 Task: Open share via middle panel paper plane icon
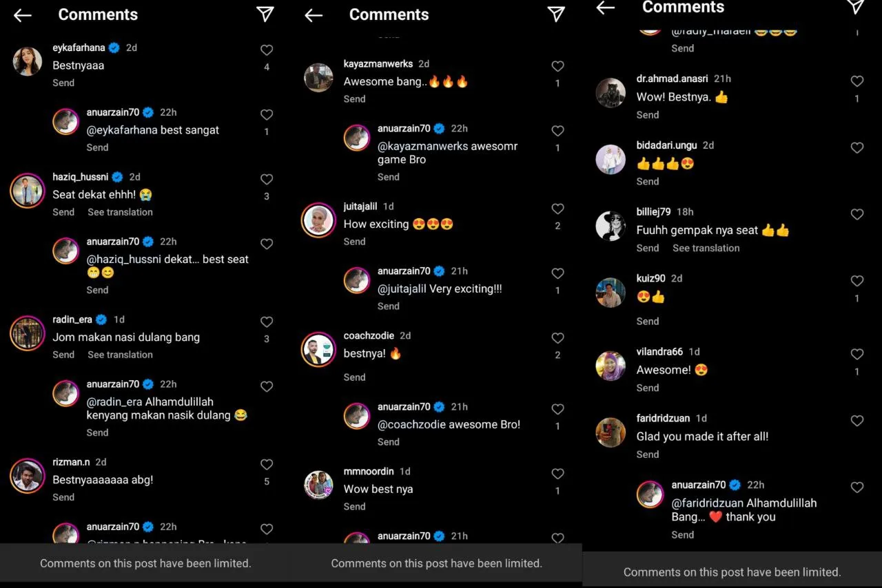556,14
